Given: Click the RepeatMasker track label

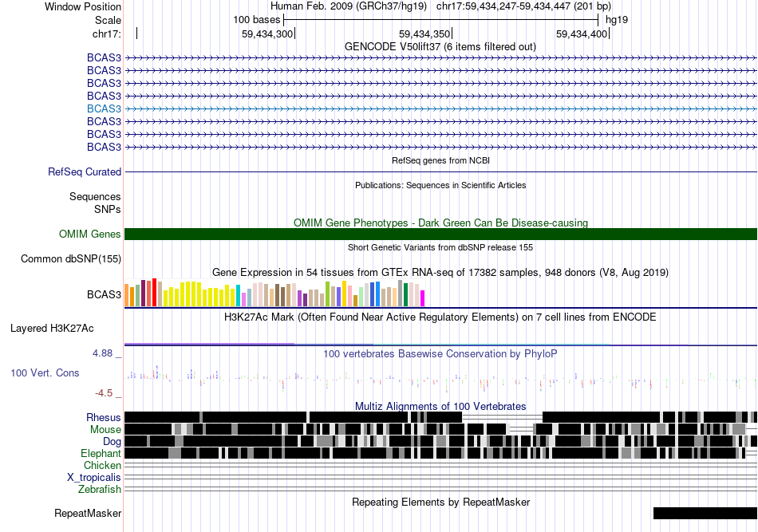Looking at the screenshot, I should click(88, 513).
